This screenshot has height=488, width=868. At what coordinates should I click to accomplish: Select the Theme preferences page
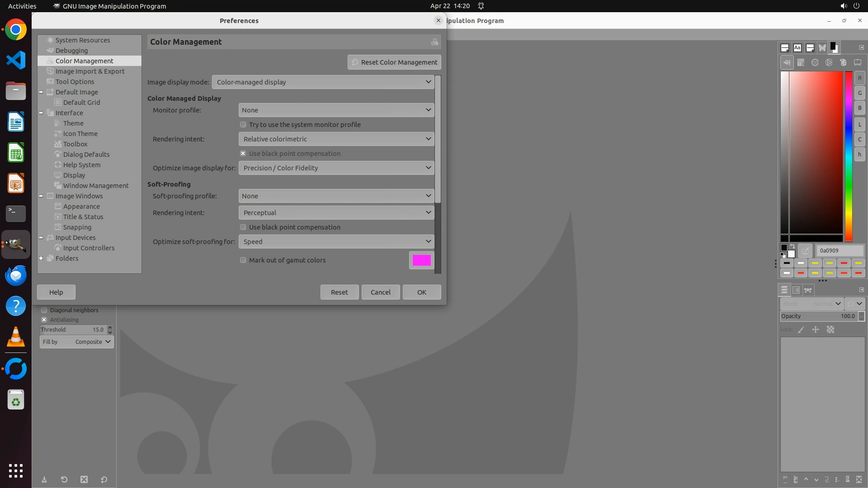click(73, 123)
